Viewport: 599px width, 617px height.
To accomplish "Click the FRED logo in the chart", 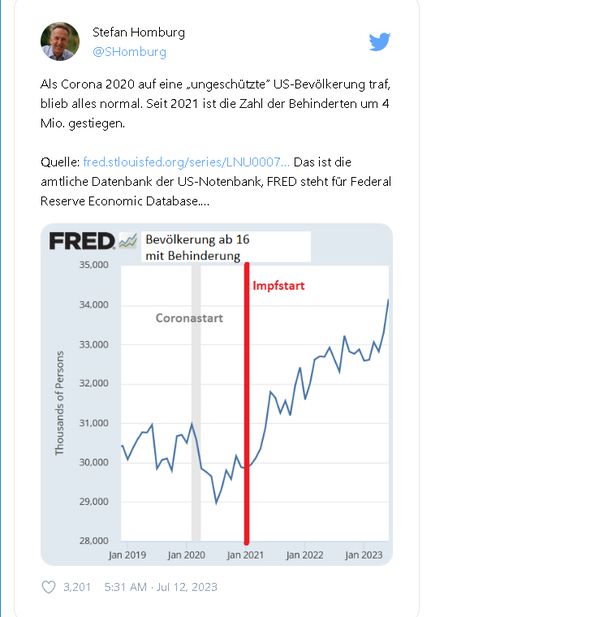I will pyautogui.click(x=82, y=241).
